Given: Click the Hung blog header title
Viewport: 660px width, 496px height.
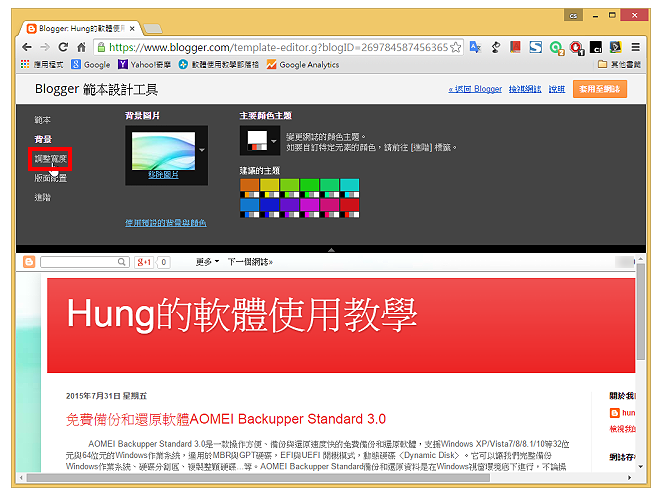Looking at the screenshot, I should pyautogui.click(x=242, y=315).
